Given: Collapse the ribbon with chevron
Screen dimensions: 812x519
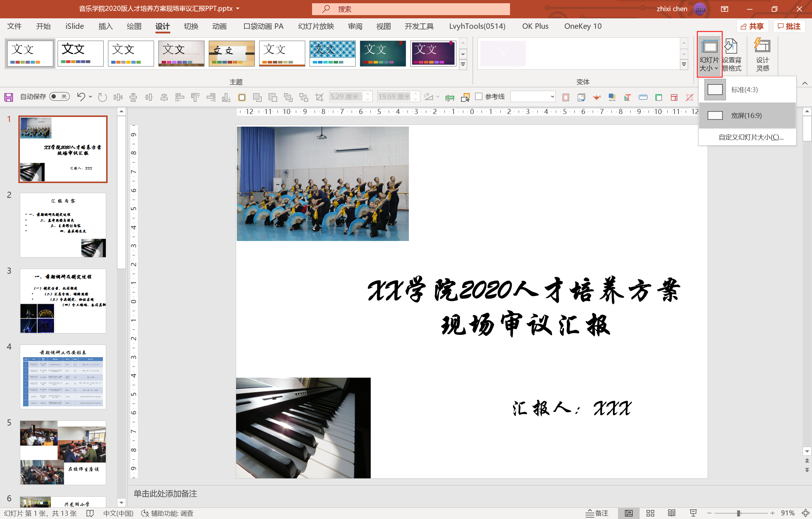Looking at the screenshot, I should 805,83.
